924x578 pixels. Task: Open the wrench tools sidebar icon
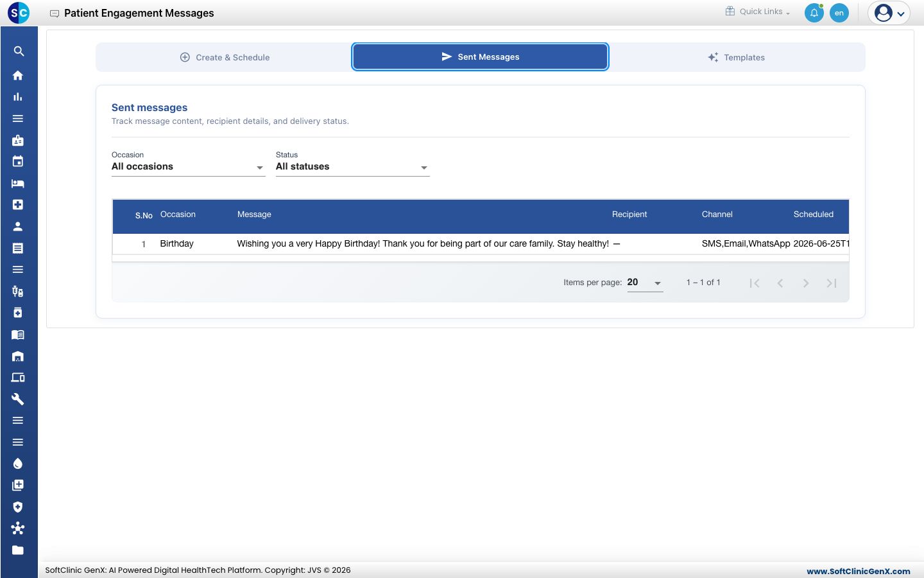(18, 399)
